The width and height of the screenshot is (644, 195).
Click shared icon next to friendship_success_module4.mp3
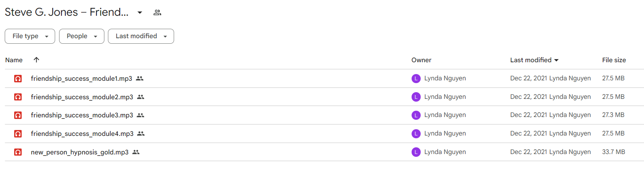tap(141, 134)
